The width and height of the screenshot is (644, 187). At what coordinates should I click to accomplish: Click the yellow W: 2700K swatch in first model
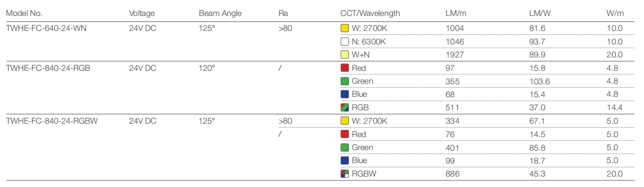pos(344,28)
